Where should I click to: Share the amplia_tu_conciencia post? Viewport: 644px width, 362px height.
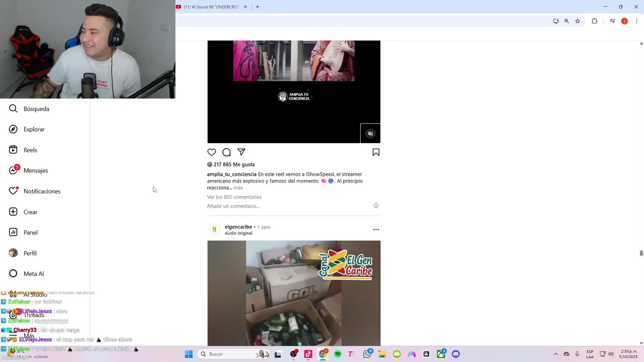pyautogui.click(x=242, y=152)
